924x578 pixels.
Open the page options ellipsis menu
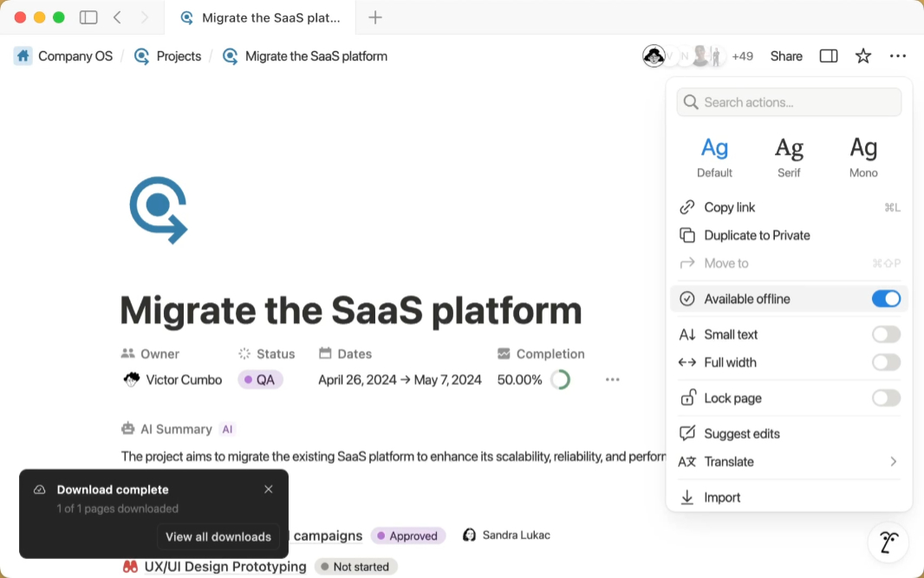[x=898, y=55]
